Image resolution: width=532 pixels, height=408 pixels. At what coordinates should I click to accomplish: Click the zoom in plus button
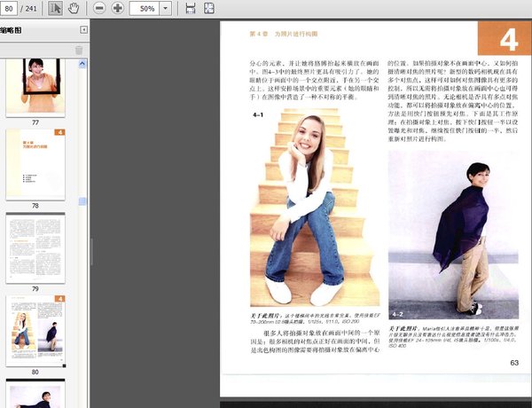click(117, 8)
